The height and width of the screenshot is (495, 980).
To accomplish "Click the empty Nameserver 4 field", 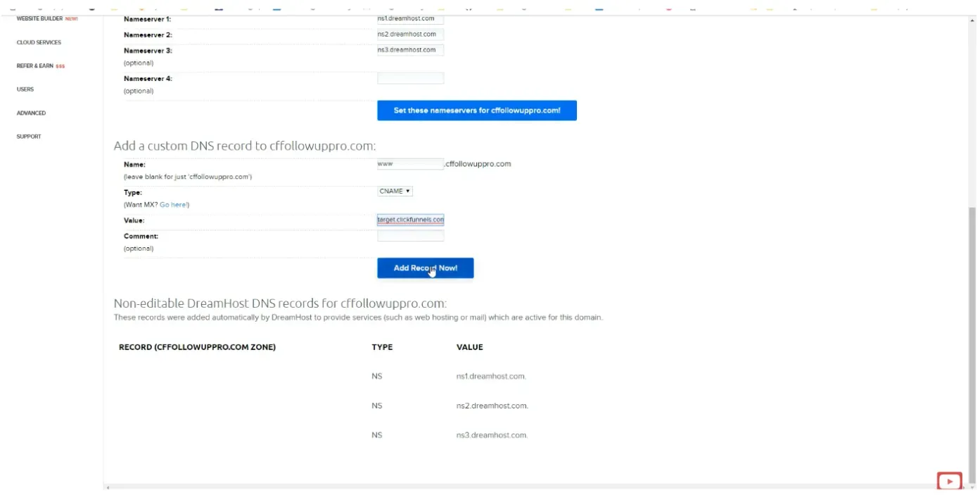I will coord(410,78).
